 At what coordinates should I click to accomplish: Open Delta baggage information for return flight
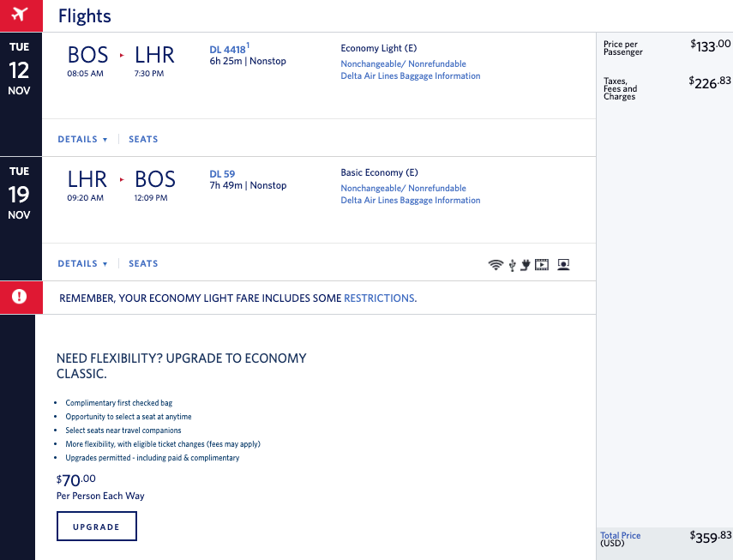point(410,201)
